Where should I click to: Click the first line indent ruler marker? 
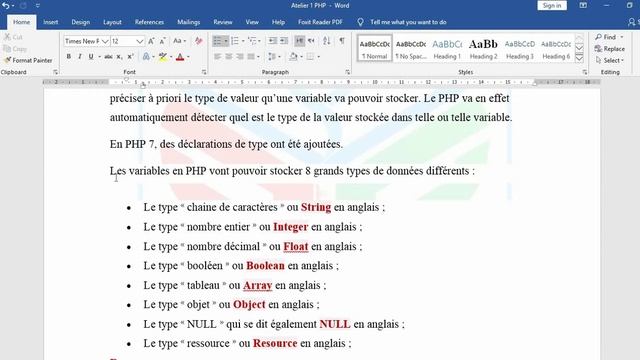coord(127,79)
